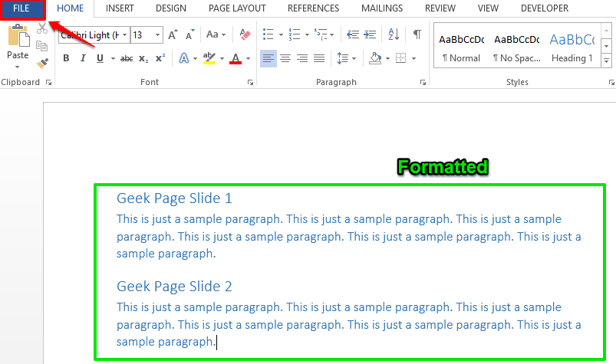The height and width of the screenshot is (364, 616).
Task: Click the Sort A-Z icon
Action: click(394, 34)
